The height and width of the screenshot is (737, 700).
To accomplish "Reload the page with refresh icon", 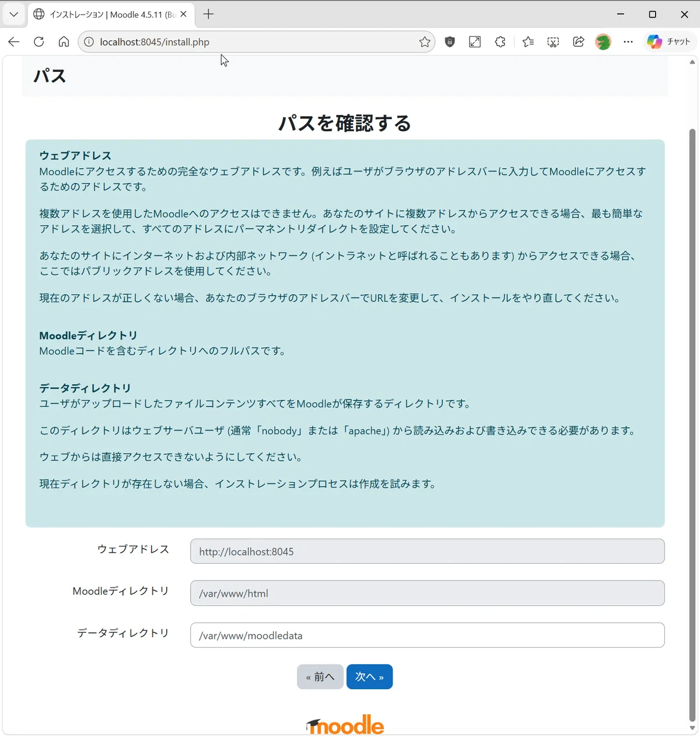I will pos(38,41).
